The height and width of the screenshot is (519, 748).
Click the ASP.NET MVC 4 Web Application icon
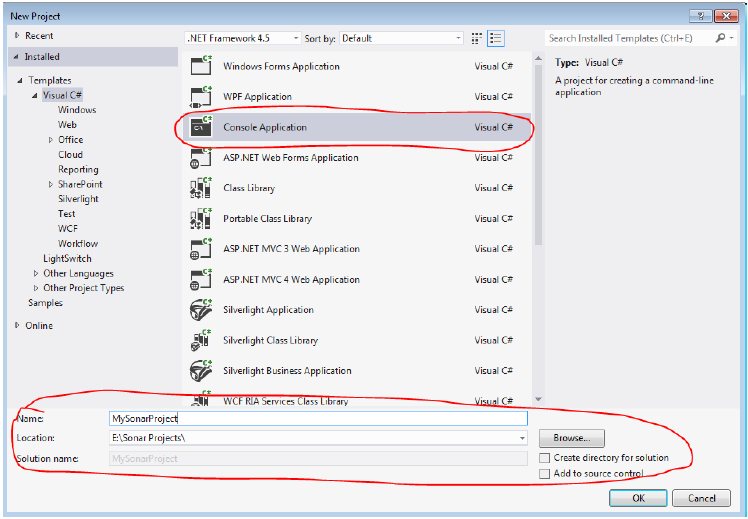coord(201,280)
